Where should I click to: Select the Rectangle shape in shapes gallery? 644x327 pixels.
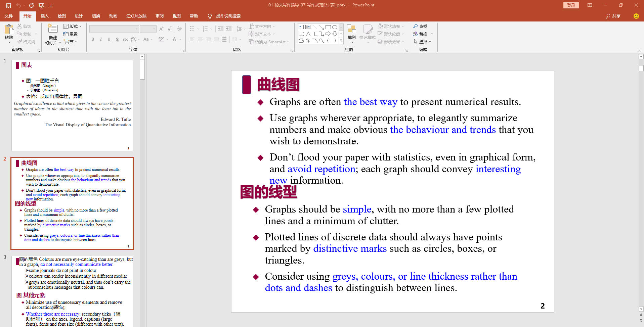click(328, 27)
